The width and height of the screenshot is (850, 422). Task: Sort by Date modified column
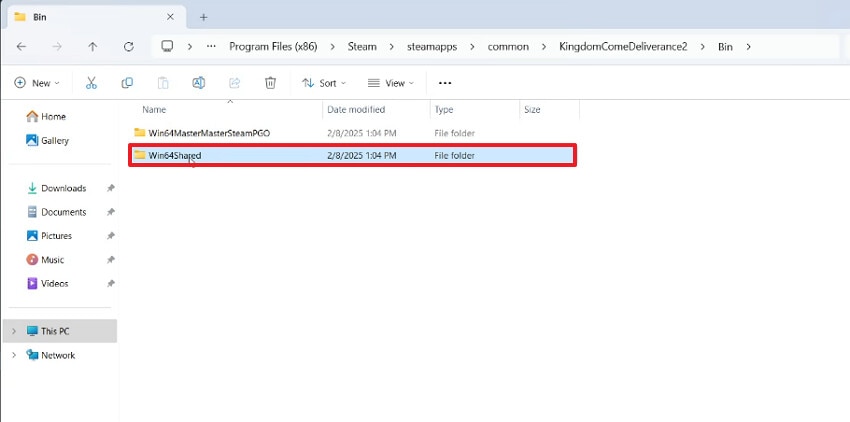356,110
